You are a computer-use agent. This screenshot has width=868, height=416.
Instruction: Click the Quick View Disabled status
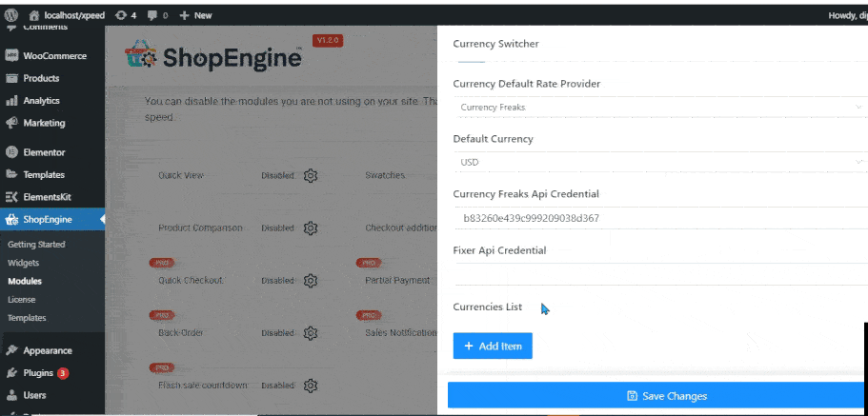(277, 176)
